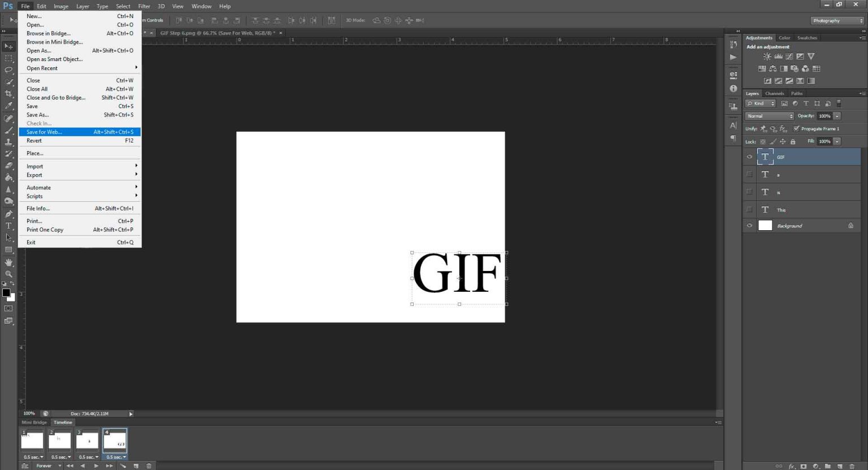The width and height of the screenshot is (868, 470).
Task: Click the Photography workspace selector
Action: pos(836,20)
